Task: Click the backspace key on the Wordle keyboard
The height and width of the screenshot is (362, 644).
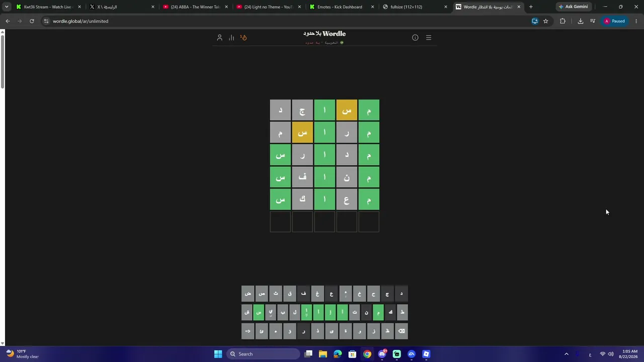Action: click(x=401, y=331)
